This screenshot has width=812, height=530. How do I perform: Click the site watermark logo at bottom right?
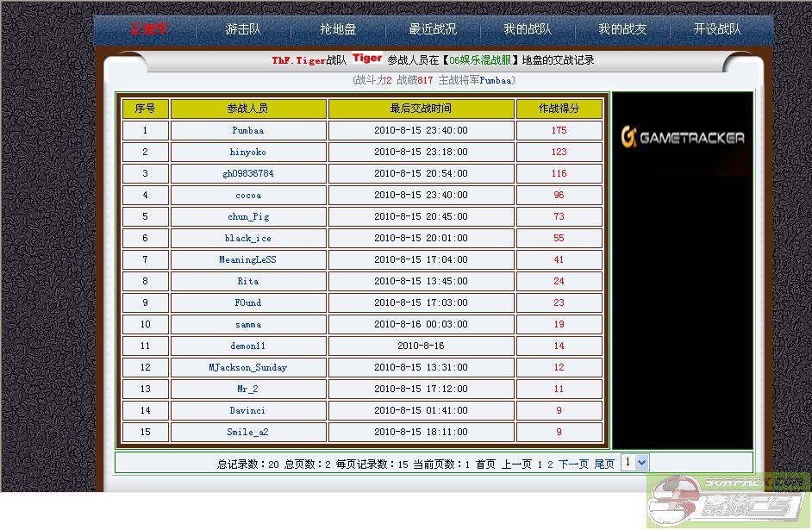click(x=728, y=500)
